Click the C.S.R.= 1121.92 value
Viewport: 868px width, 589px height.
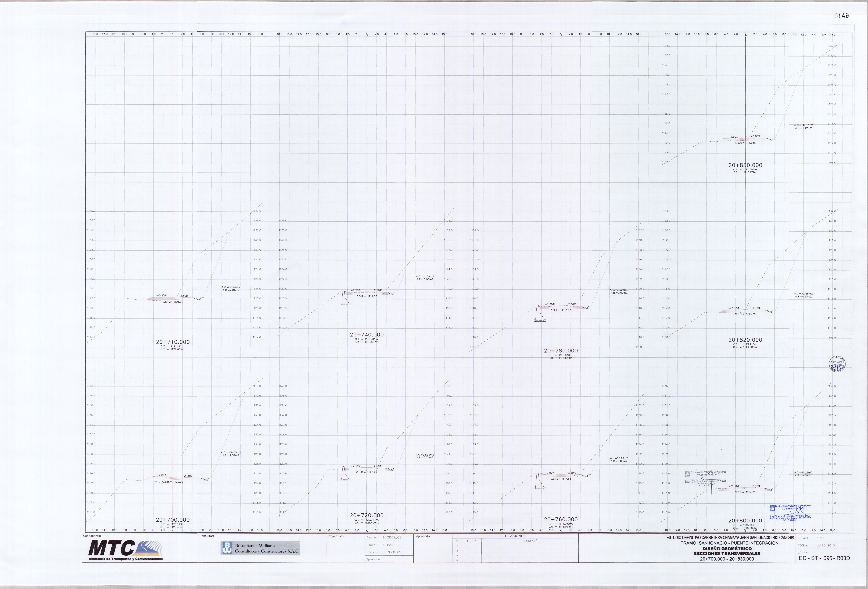click(x=173, y=302)
